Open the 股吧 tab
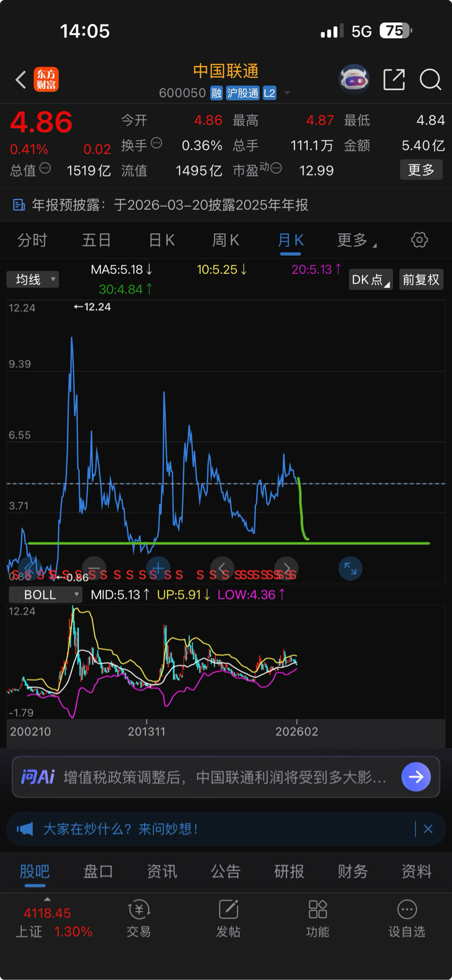 [35, 871]
